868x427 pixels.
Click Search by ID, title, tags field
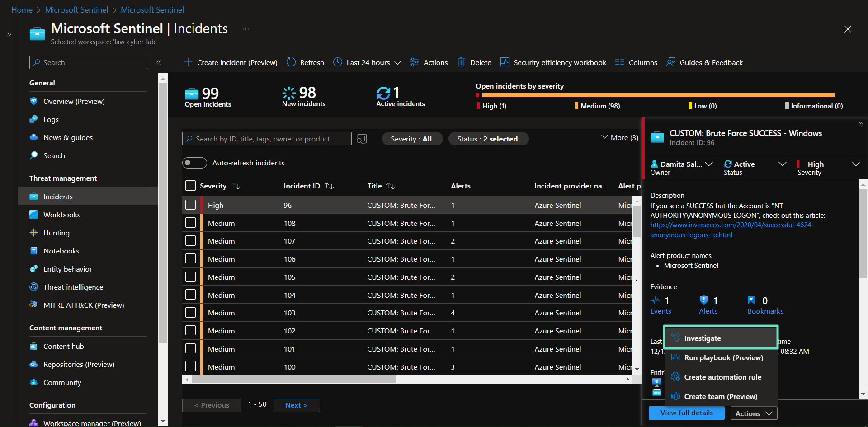pos(267,139)
